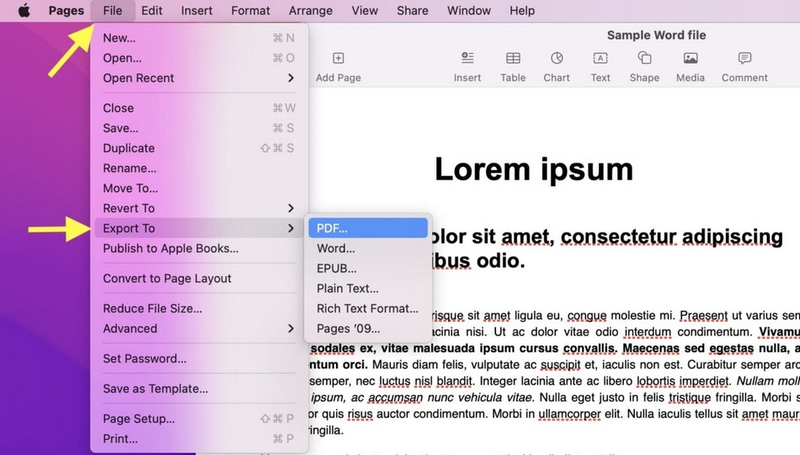Choose Print... in the File menu
The image size is (800, 455).
pyautogui.click(x=199, y=439)
